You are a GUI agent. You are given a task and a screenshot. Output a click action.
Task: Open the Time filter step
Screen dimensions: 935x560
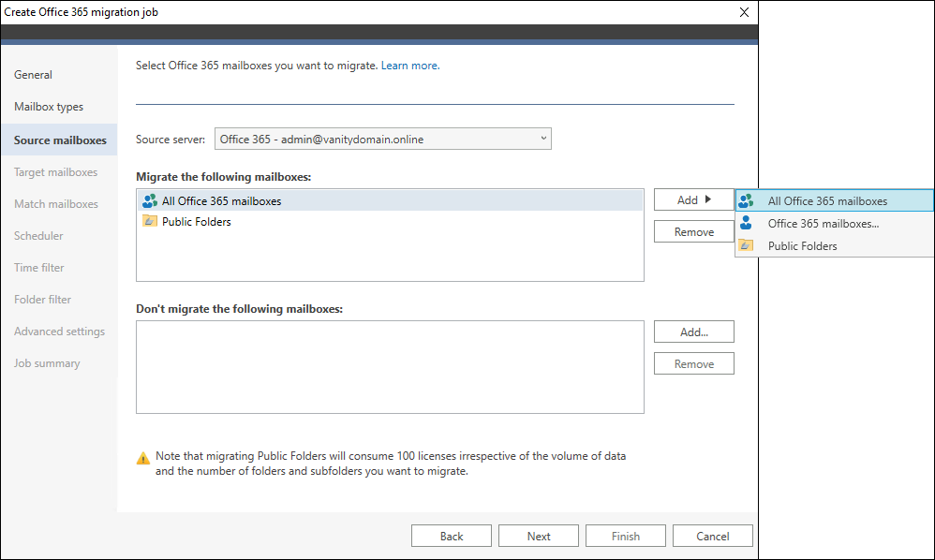coord(39,268)
